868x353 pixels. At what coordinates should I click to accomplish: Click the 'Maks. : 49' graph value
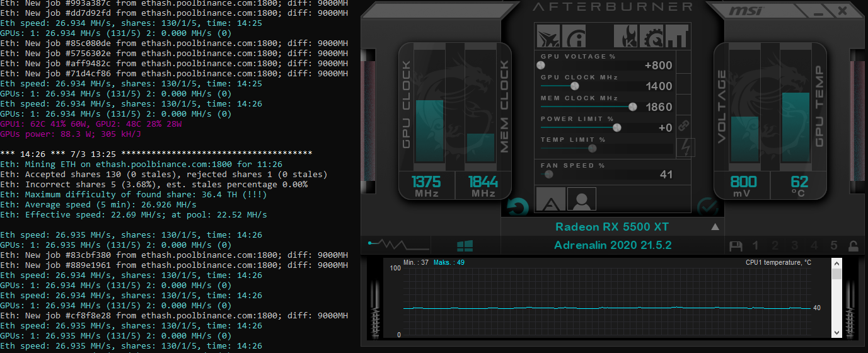[448, 262]
